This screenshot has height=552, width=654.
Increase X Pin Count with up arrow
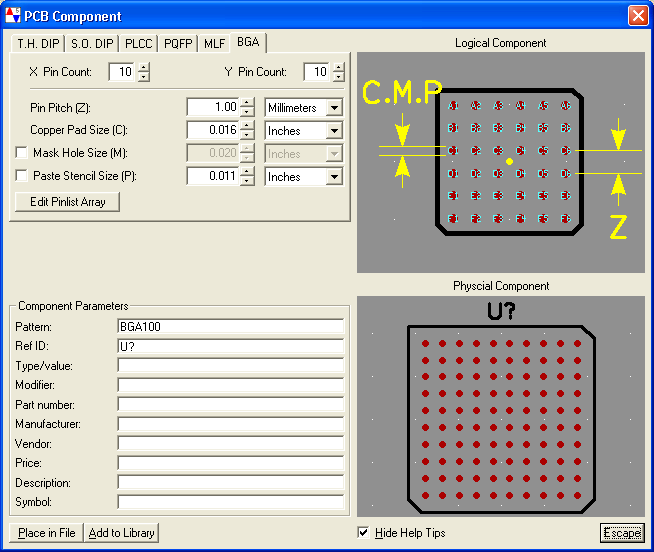click(144, 67)
